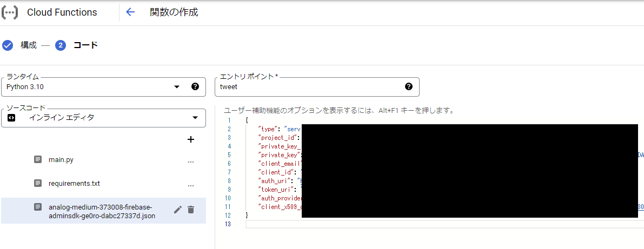Select analog-medium-373008-firebase-adminsdk json file
Image resolution: width=644 pixels, height=249 pixels.
pyautogui.click(x=102, y=211)
